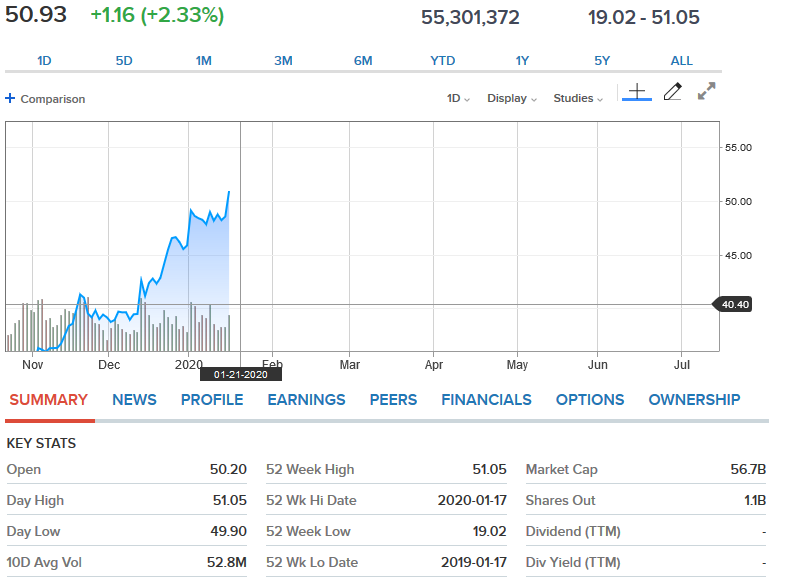Select the pencil drawing tool

click(672, 92)
